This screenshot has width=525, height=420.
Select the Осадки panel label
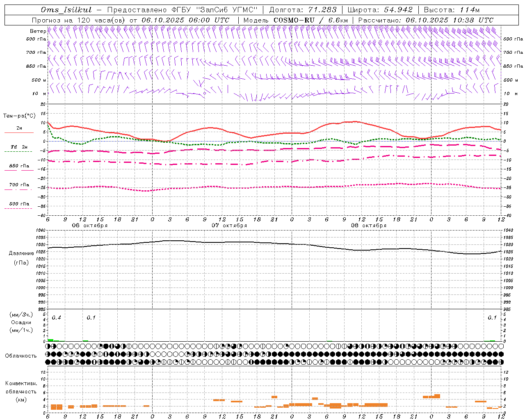click(21, 322)
